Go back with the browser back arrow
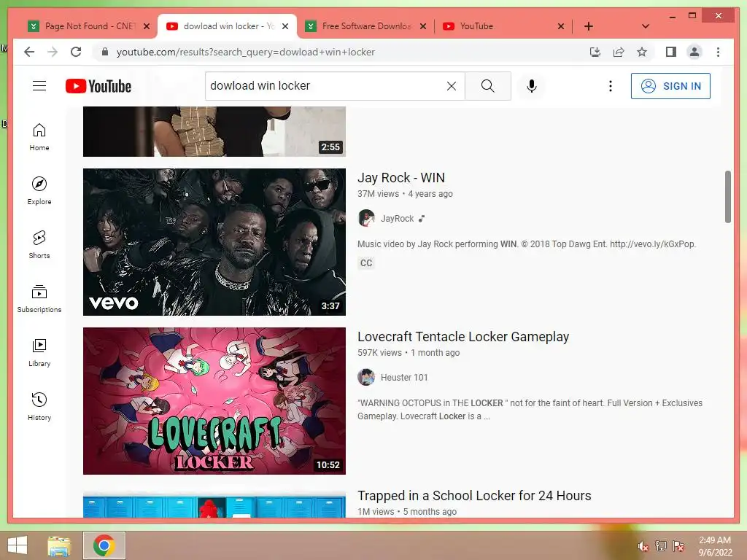Screen dimensions: 747x560 pos(29,52)
